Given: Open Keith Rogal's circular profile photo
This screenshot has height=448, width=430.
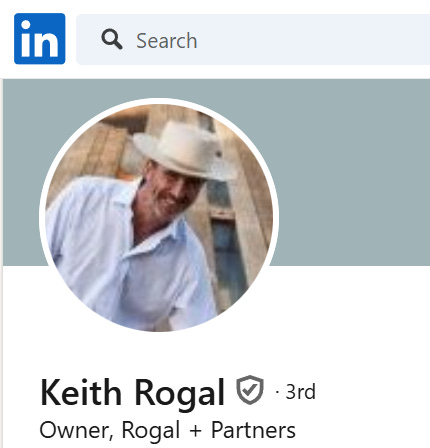Looking at the screenshot, I should pos(159,215).
